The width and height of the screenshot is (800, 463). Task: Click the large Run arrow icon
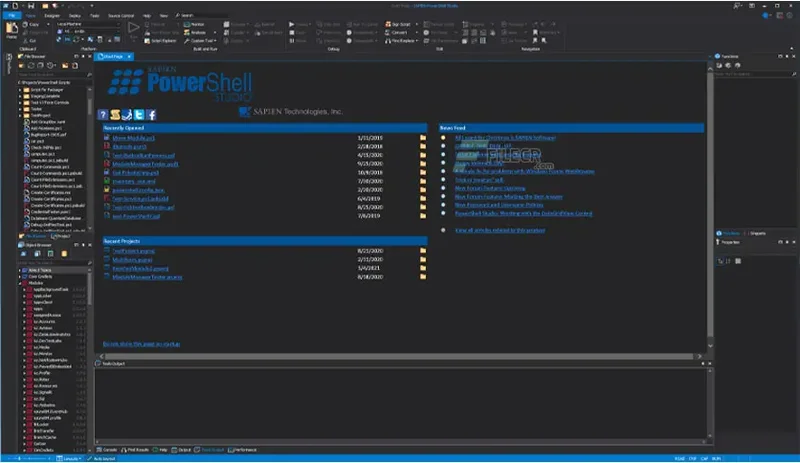coord(133,27)
